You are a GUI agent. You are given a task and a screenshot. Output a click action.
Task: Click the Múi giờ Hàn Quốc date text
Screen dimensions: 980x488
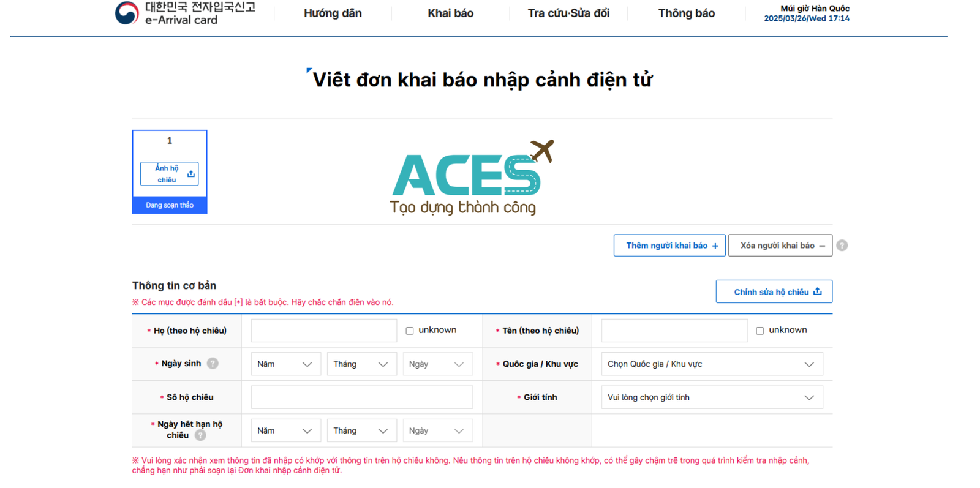point(807,13)
